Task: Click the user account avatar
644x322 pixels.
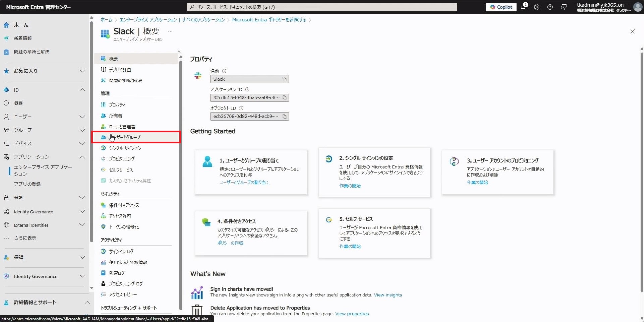Action: pyautogui.click(x=637, y=7)
